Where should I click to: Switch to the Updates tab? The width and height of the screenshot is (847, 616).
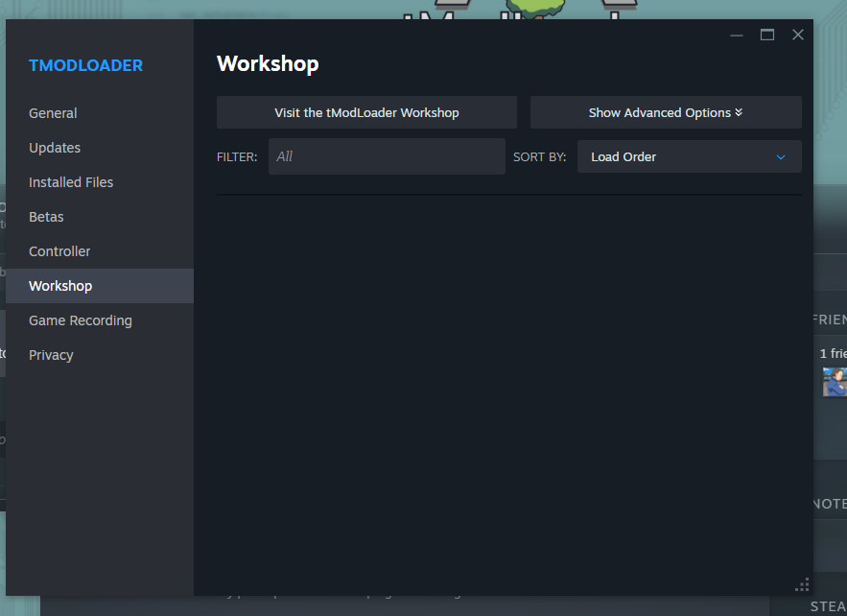pos(100,148)
